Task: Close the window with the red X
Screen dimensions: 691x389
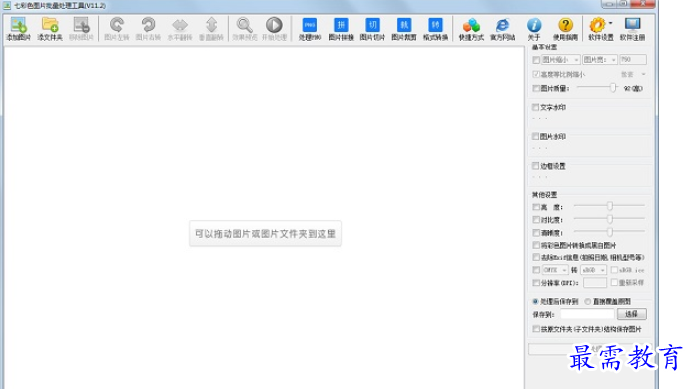Action: tap(643, 4)
